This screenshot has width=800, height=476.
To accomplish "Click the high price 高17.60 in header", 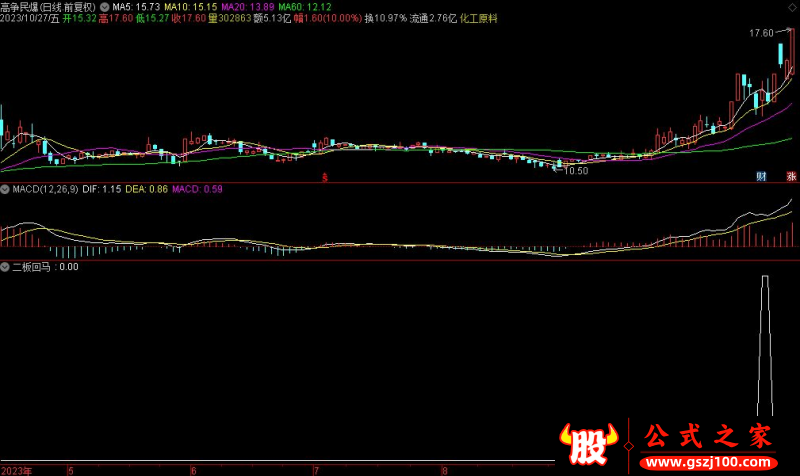I will tap(116, 18).
